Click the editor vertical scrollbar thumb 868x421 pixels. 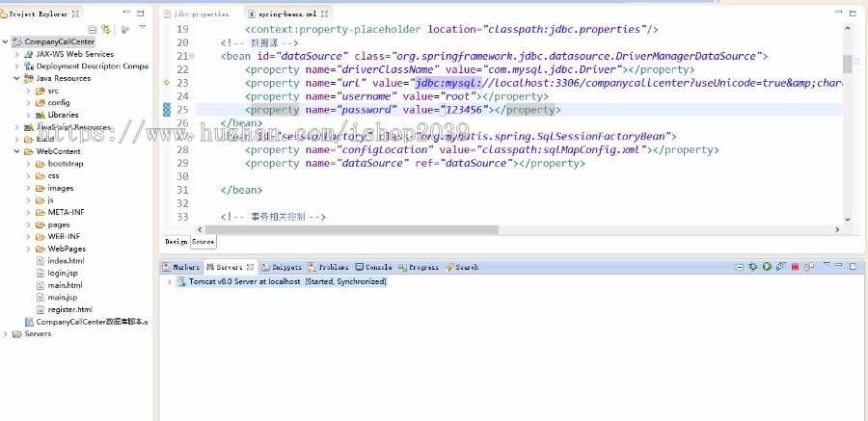[847, 64]
